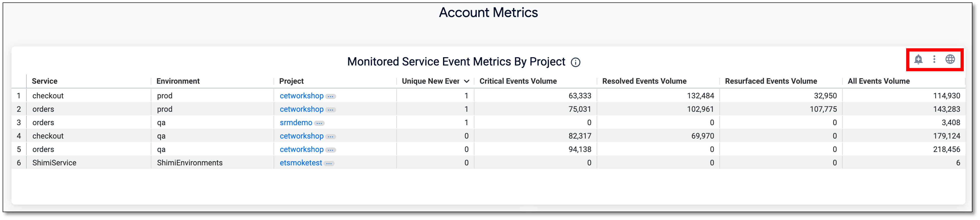Click the Project column header

(291, 81)
